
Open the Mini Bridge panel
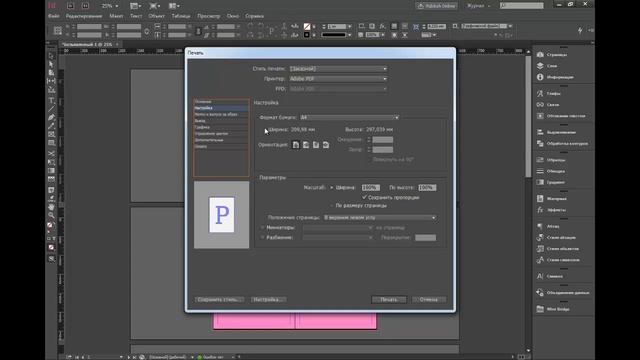coord(553,309)
